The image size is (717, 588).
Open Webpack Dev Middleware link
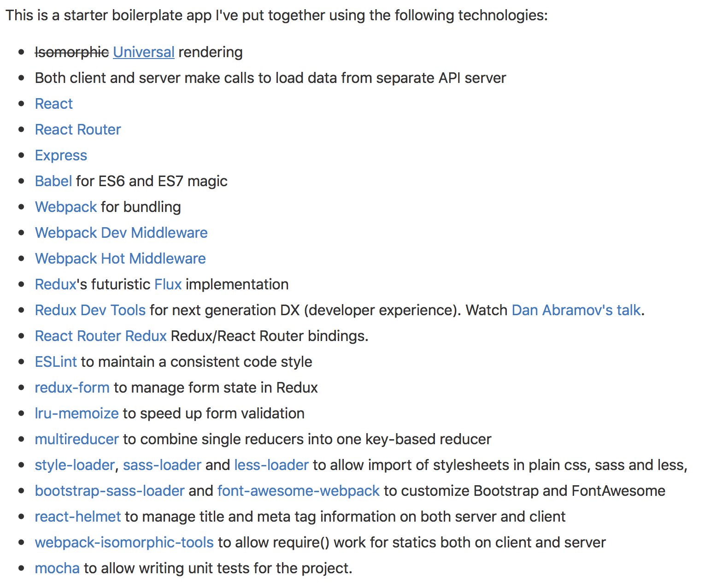point(121,233)
